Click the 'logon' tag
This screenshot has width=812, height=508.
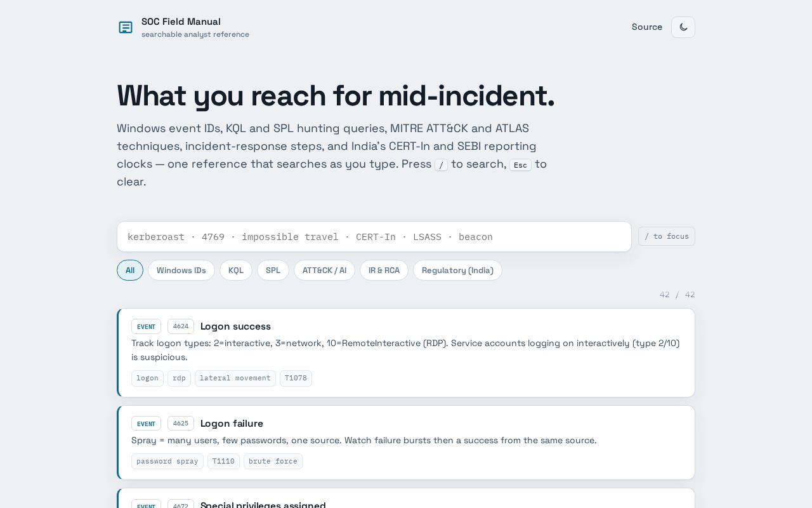click(147, 378)
